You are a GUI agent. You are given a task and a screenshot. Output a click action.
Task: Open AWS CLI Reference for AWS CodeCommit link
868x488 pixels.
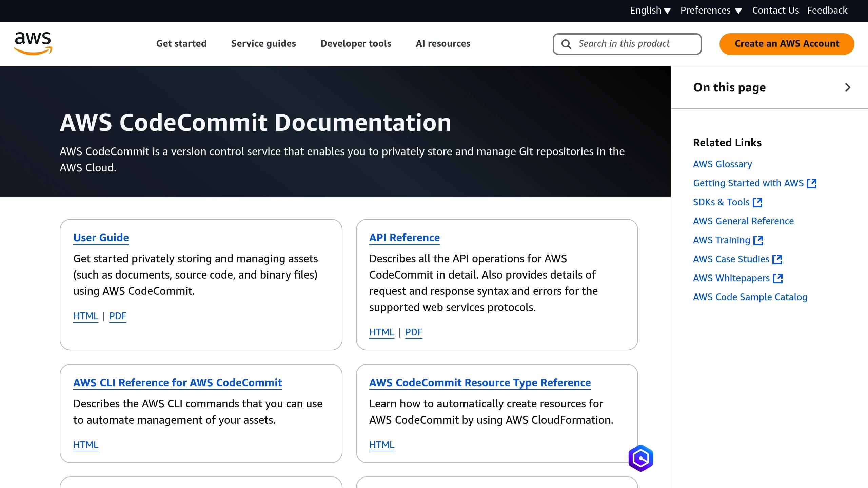click(x=178, y=383)
